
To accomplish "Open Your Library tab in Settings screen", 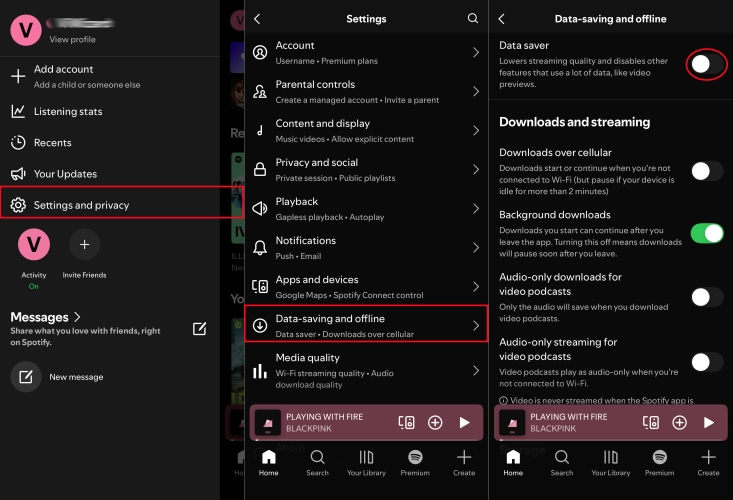I will (x=366, y=463).
